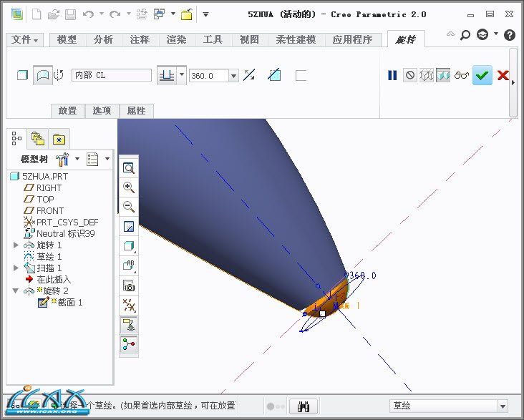Viewport: 524px width, 420px height.
Task: Open the 文件 menu
Action: [26, 40]
